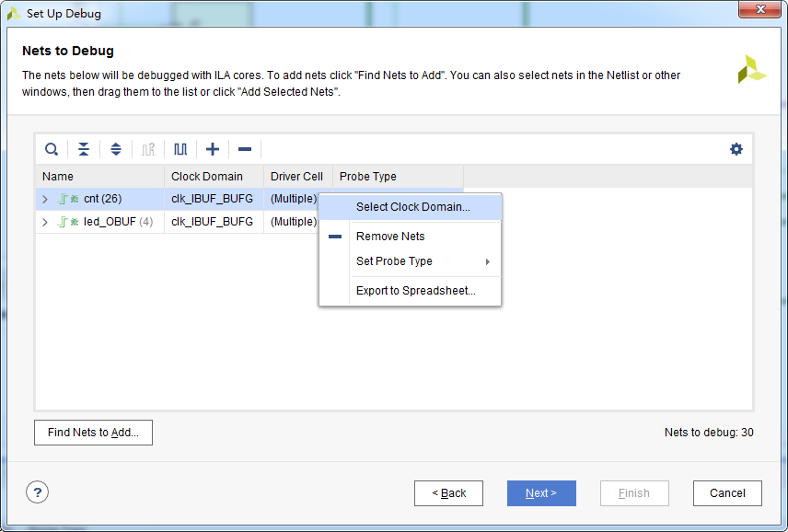Choose Remove Nets from context menu
The image size is (788, 532).
[x=410, y=237]
